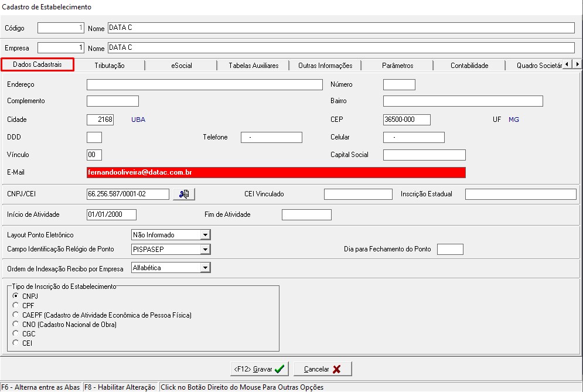Click the Empresa code field
Image resolution: width=583 pixels, height=392 pixels.
tap(60, 47)
